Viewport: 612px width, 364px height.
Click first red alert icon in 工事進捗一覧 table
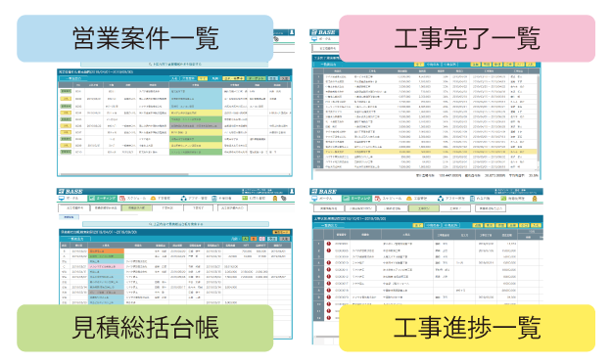(x=329, y=244)
